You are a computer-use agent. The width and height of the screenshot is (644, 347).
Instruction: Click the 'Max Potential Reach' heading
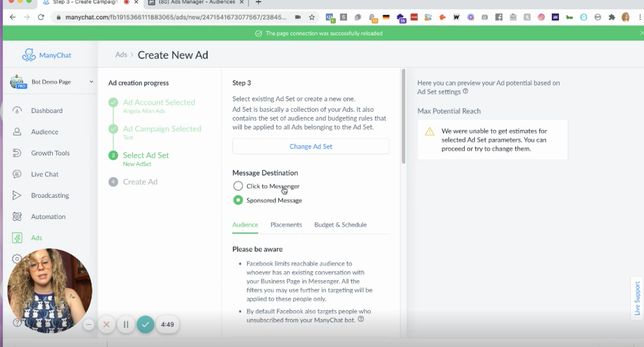[x=449, y=111]
